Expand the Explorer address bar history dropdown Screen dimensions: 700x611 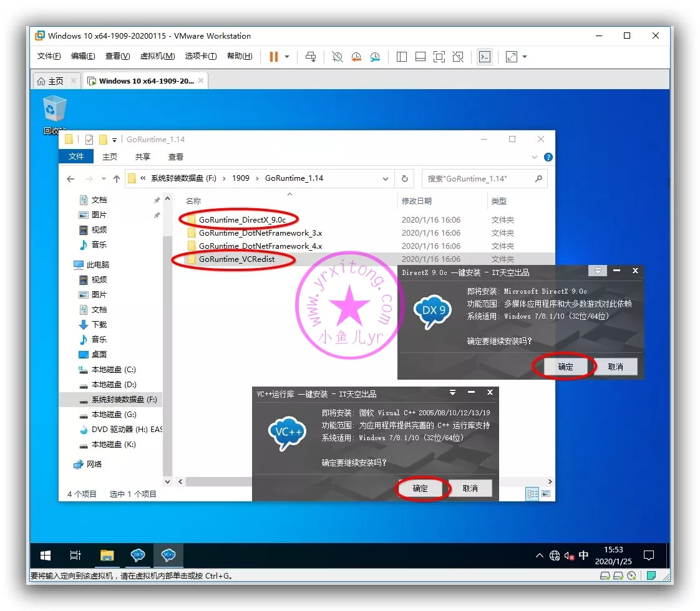pos(386,178)
